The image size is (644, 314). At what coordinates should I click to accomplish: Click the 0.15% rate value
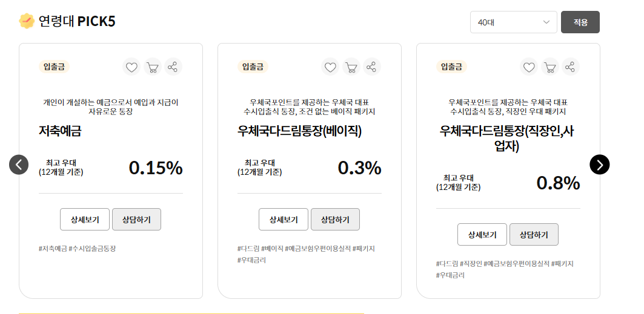156,168
